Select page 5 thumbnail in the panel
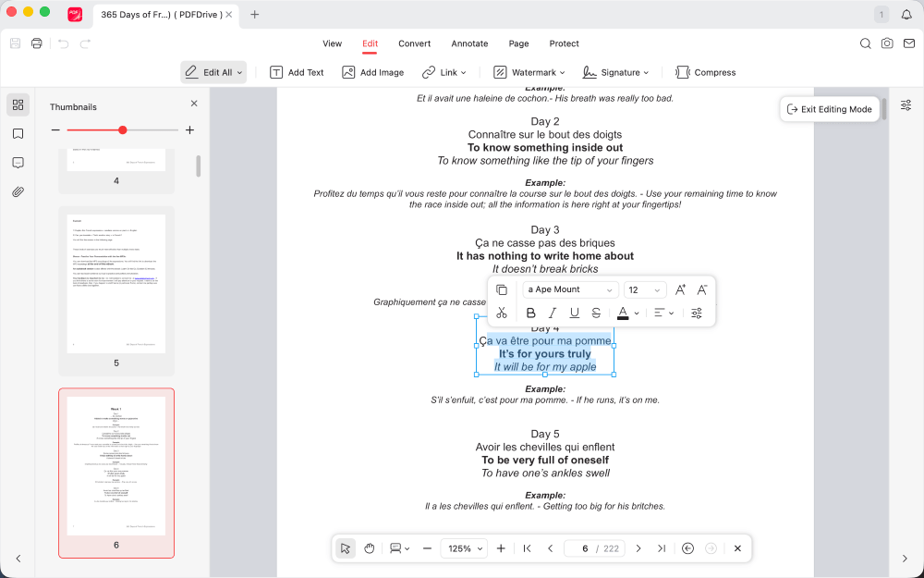Viewport: 924px width, 578px height. (x=116, y=282)
